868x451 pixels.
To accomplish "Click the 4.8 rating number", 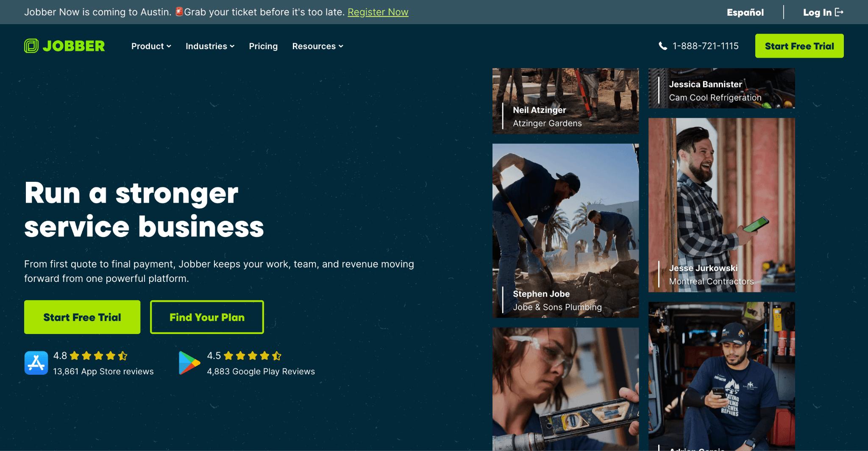I will tap(60, 356).
